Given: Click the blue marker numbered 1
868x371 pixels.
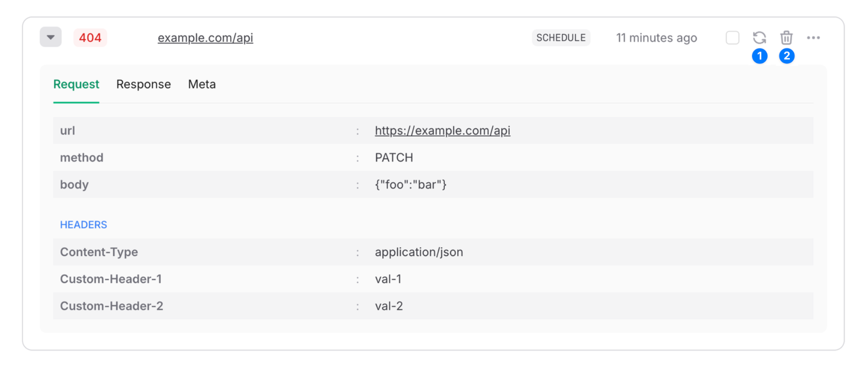Looking at the screenshot, I should coord(759,56).
